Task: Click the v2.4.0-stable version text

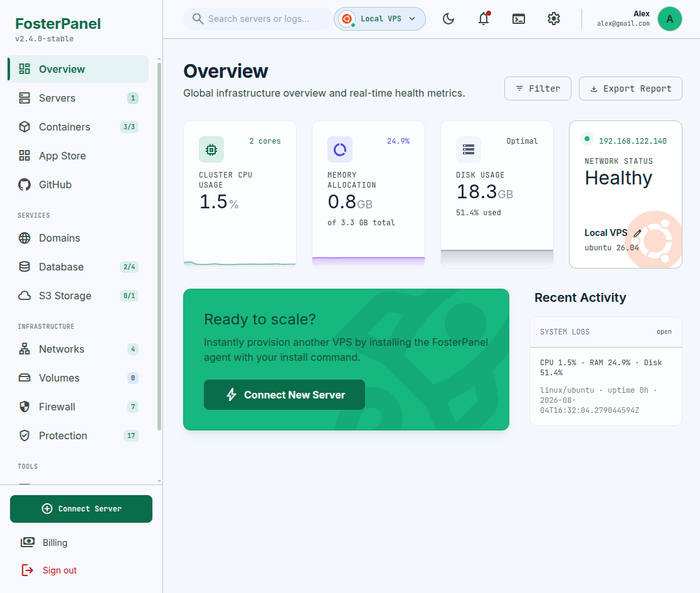Action: tap(44, 39)
